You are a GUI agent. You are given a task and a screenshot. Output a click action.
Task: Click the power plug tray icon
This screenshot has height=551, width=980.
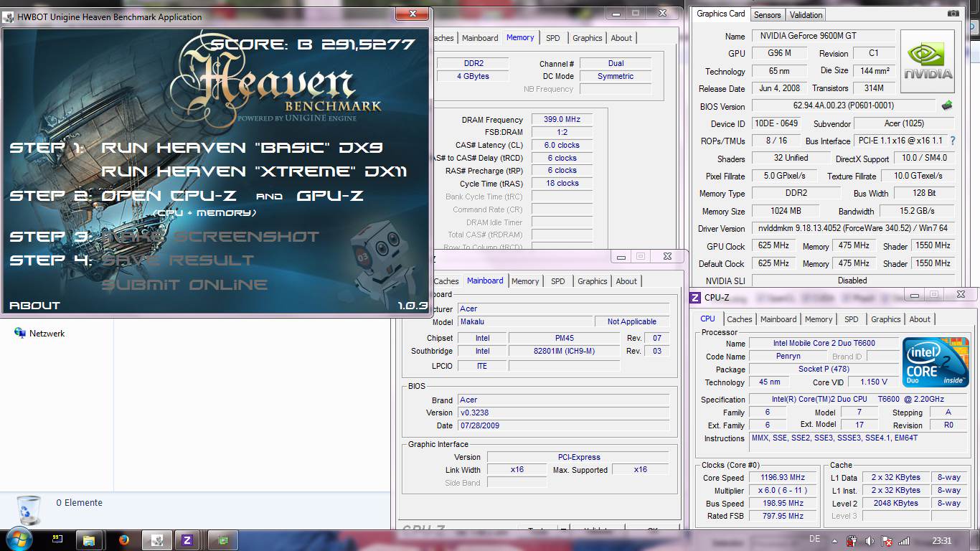(852, 540)
